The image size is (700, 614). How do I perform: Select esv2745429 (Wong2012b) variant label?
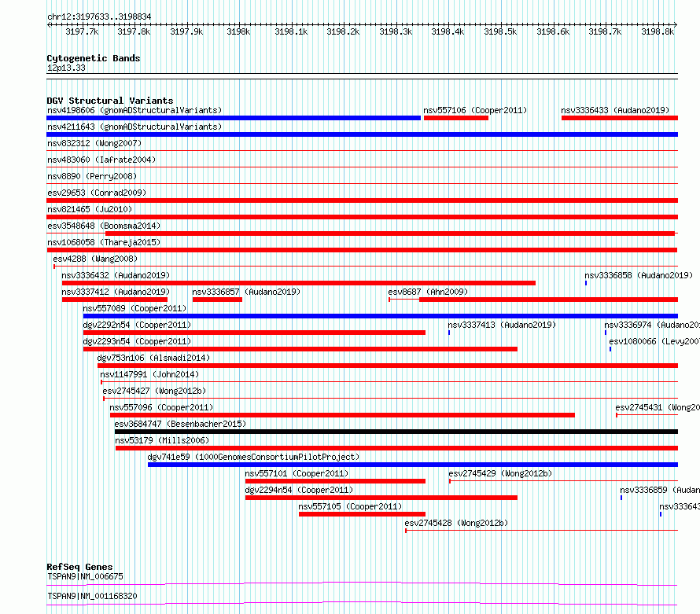coord(500,473)
